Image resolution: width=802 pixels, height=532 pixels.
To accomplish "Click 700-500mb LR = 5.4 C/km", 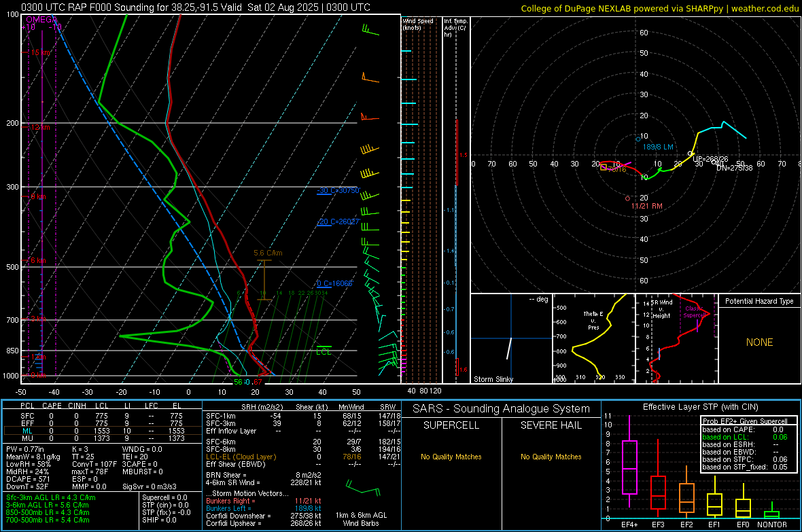I will pos(48,520).
